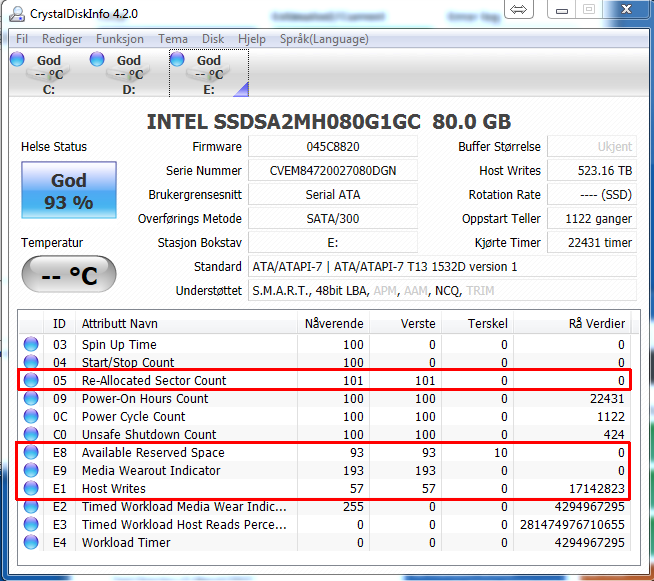Select the D: drive tab
The image size is (654, 581).
click(129, 74)
